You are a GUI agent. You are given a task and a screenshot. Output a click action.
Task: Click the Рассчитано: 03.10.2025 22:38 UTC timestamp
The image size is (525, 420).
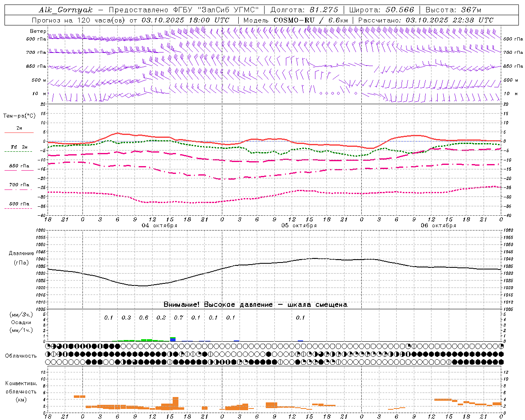[x=426, y=20]
